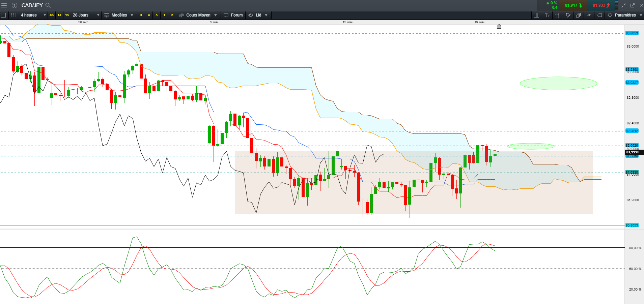Click the 83,0327 price level label
The height and width of the screenshot is (304, 644).
tap(632, 83)
